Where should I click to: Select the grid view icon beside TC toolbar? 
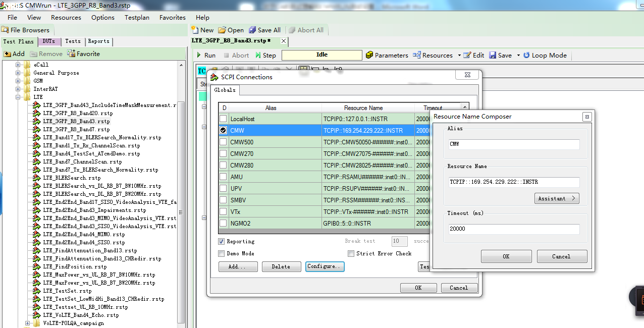[304, 70]
